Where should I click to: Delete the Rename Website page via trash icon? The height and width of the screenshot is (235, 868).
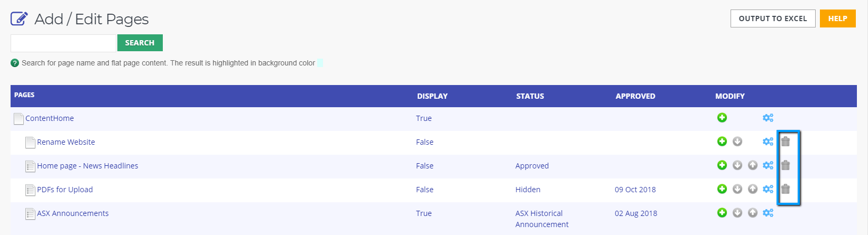click(x=786, y=142)
